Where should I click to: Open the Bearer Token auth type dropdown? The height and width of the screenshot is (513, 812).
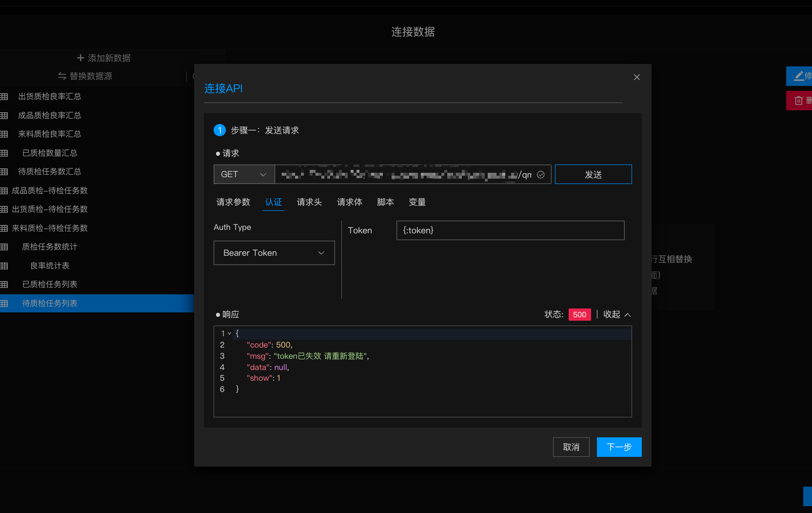tap(274, 253)
